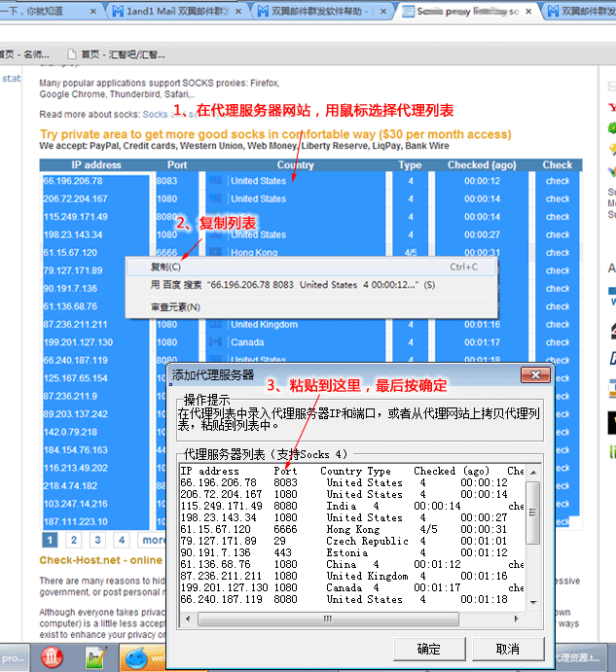Click check link for 66.196.206.78
Viewport: 616px width, 672px height.
(x=558, y=181)
